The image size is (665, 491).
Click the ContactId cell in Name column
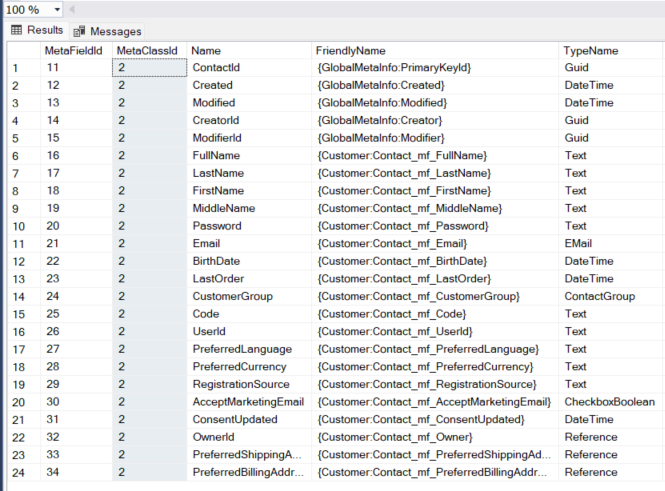coord(216,68)
